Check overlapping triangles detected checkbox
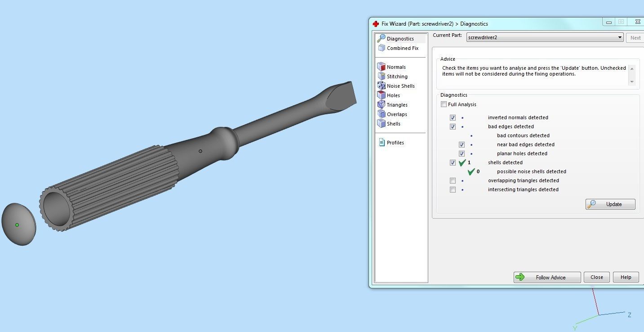The width and height of the screenshot is (644, 332). [x=453, y=180]
